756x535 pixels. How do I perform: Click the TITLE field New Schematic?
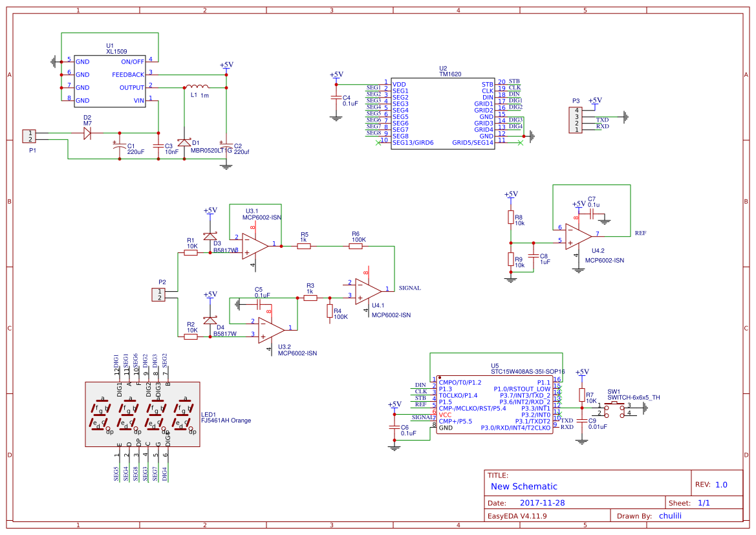click(523, 486)
